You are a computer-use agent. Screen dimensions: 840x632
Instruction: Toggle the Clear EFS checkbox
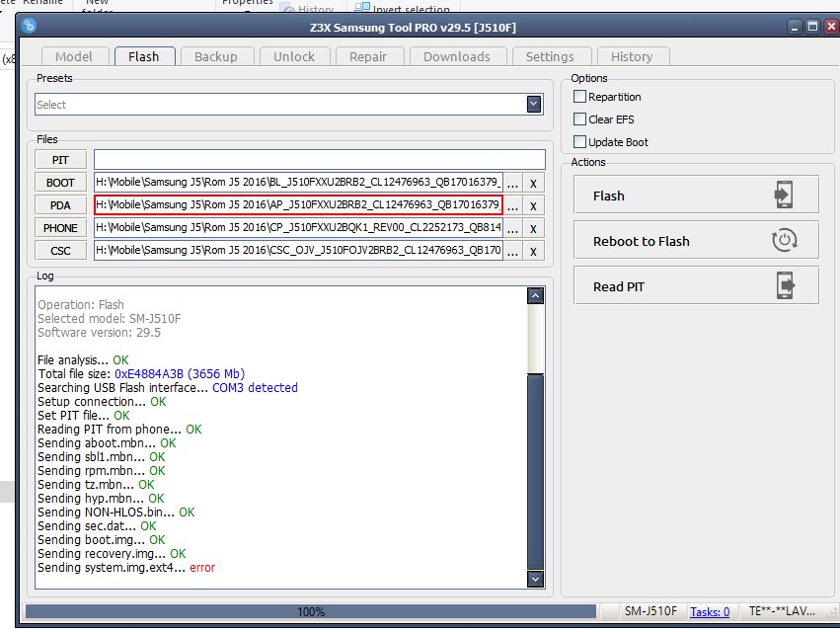(579, 119)
